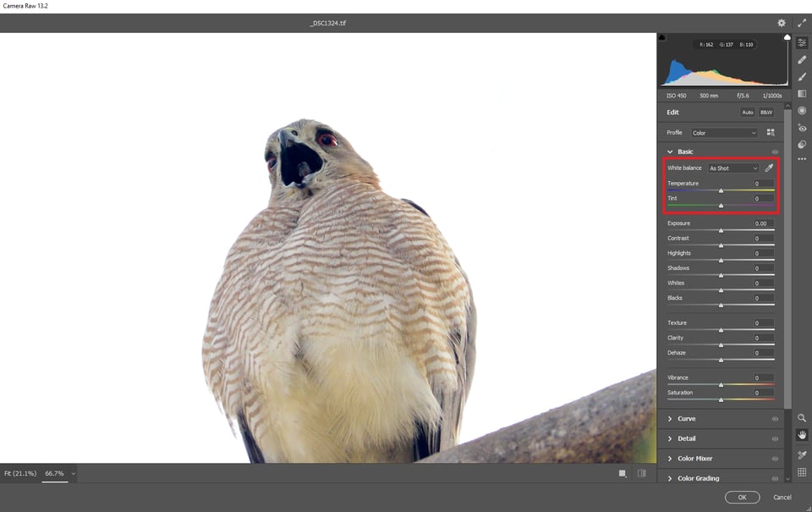Toggle visibility of Curve panel edits

pyautogui.click(x=775, y=419)
